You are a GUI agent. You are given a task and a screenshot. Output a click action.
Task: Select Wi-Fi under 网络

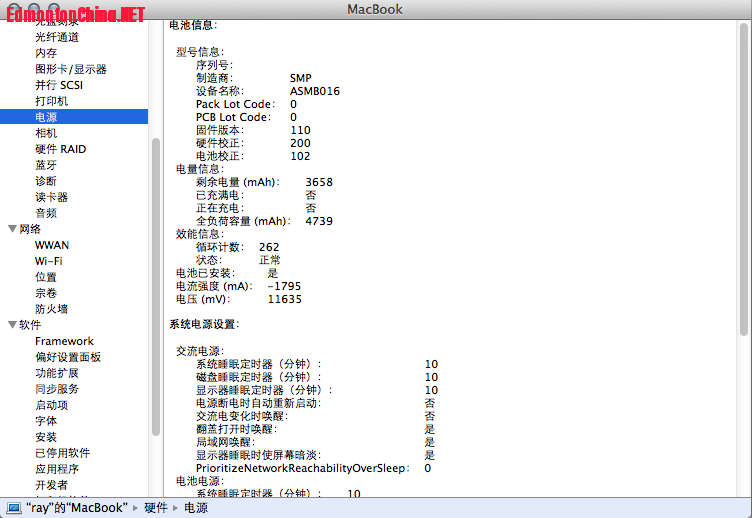[48, 261]
